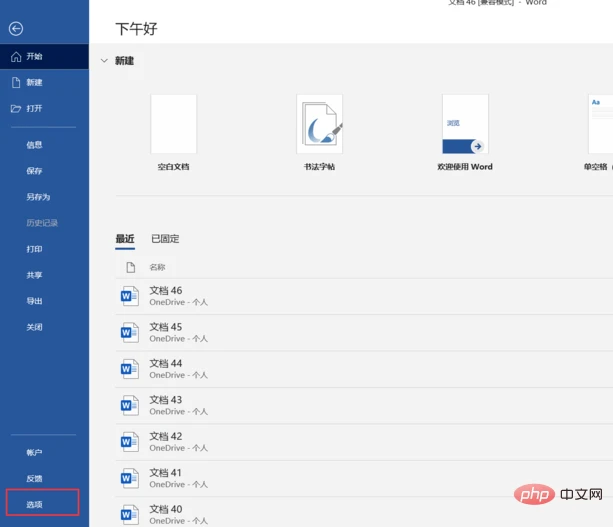Click the open folder icon beside 打开
613x527 pixels.
tap(16, 108)
